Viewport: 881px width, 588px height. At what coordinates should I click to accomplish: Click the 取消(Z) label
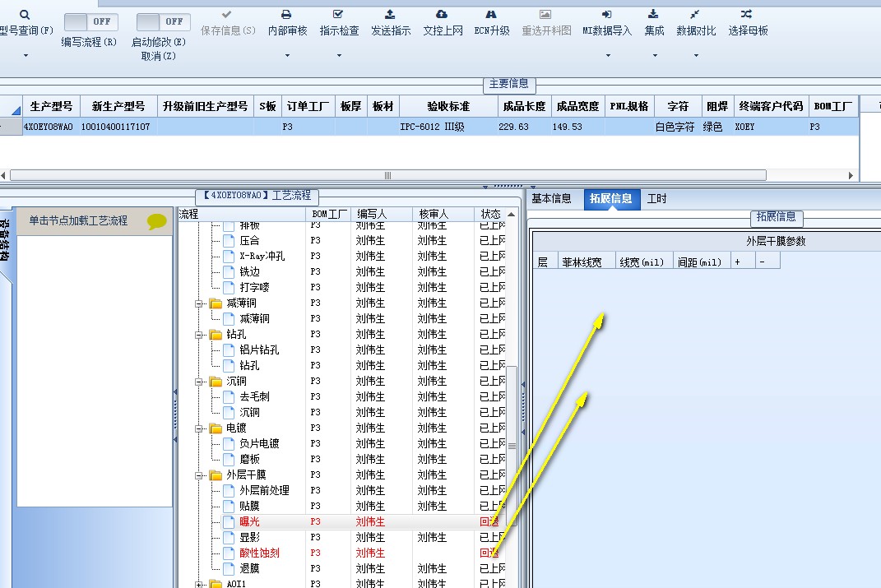pos(159,56)
